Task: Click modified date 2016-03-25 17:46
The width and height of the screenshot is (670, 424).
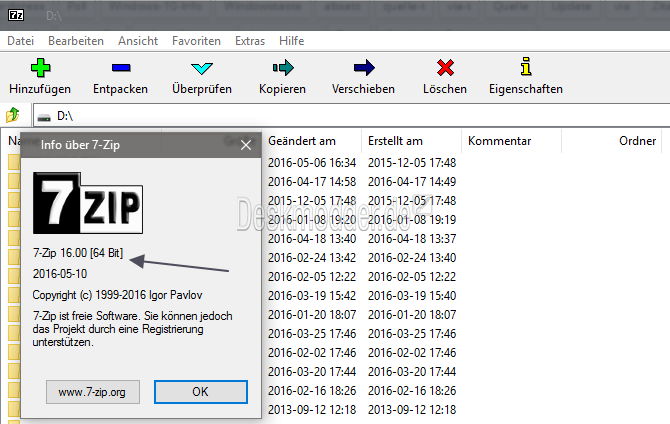Action: pos(312,333)
